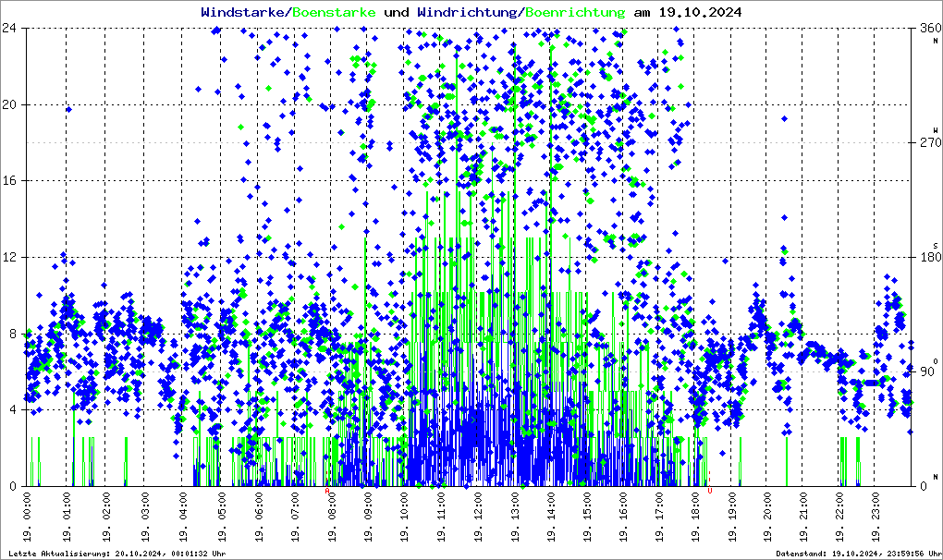Viewport: 943px width, 560px height.
Task: Click time label '19. 20:00'
Action: 767,517
